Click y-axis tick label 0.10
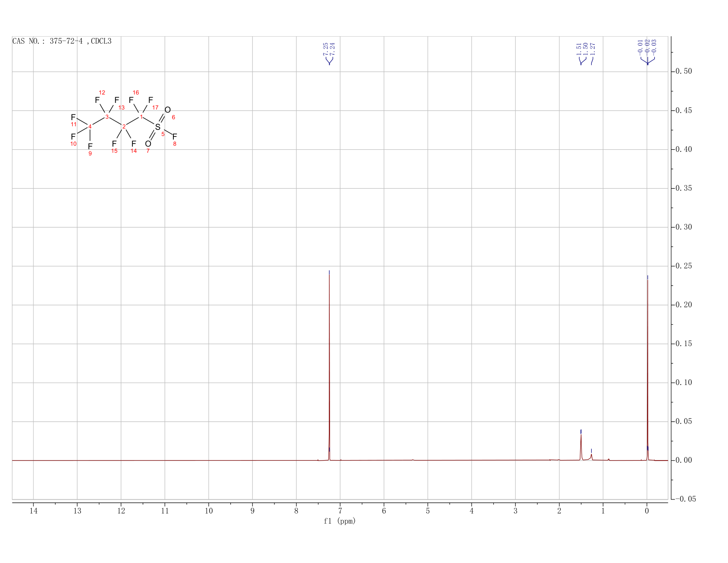 [x=685, y=383]
